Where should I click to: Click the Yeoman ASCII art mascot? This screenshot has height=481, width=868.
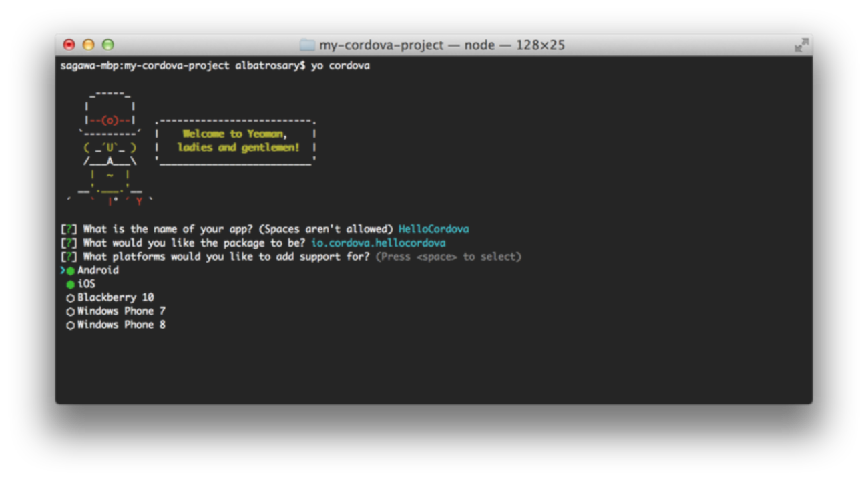[x=110, y=148]
